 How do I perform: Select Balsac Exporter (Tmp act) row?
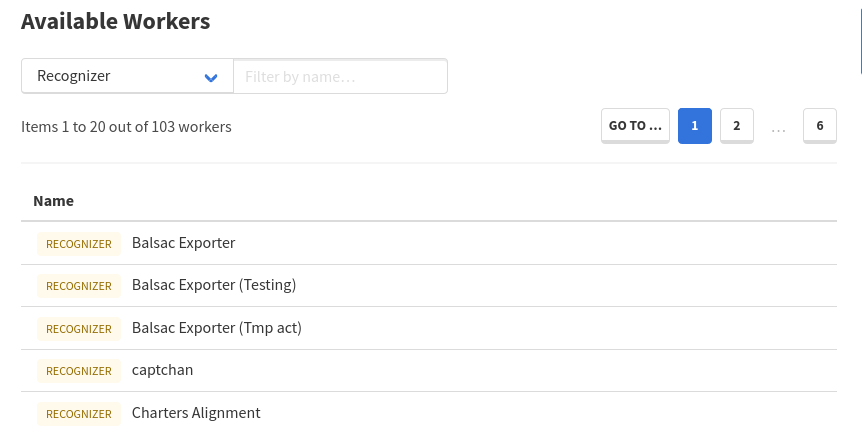click(216, 328)
